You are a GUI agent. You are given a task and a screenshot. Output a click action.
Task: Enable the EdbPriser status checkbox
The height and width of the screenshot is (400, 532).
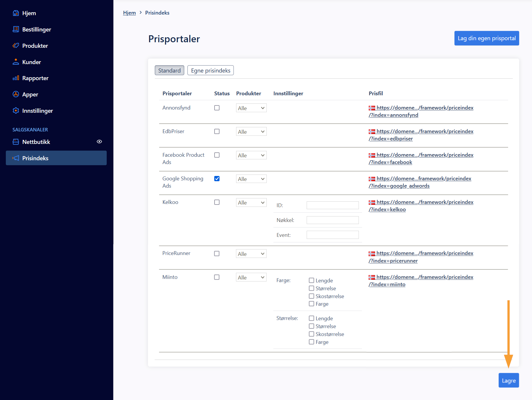coord(217,131)
